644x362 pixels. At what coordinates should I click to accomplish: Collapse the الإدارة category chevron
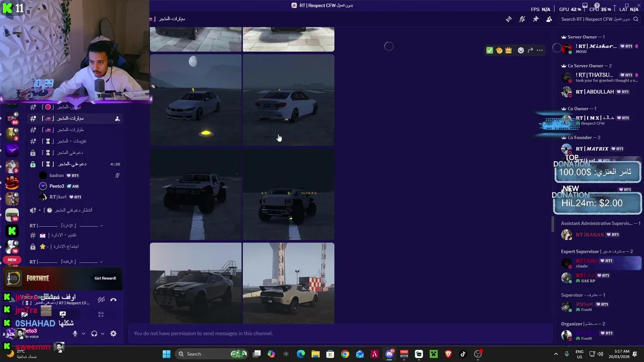(x=101, y=226)
